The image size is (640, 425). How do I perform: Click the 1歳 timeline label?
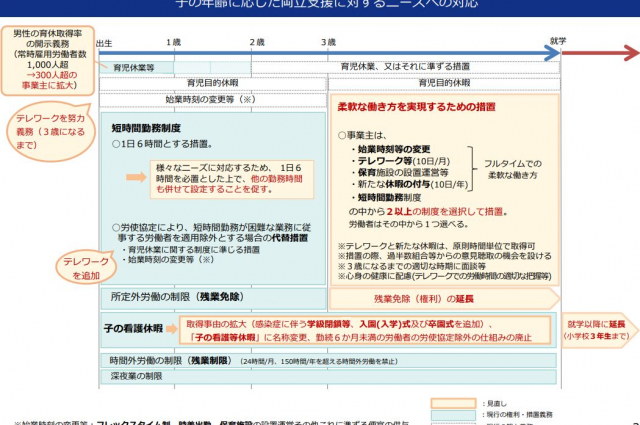click(x=173, y=42)
